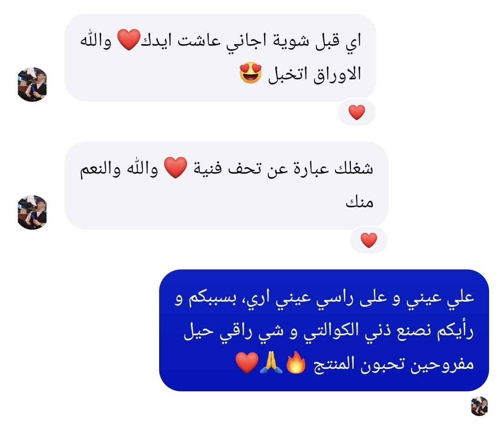The image size is (504, 424).
Task: Open the sender avatar beside the second message
Action: pyautogui.click(x=32, y=212)
